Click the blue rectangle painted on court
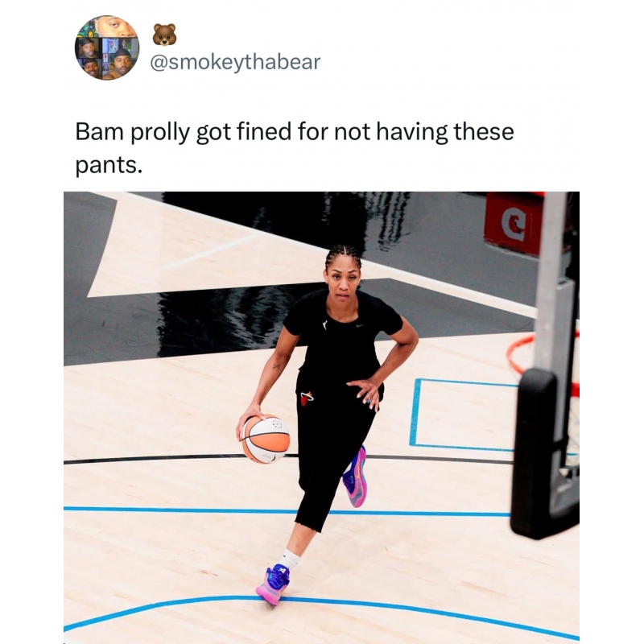Screen dimensions: 644x644 point(462,415)
